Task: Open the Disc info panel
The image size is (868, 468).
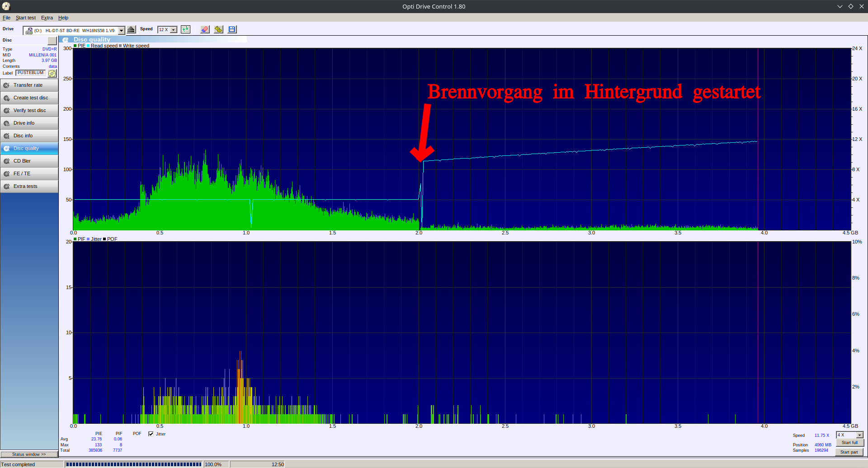Action: 29,136
